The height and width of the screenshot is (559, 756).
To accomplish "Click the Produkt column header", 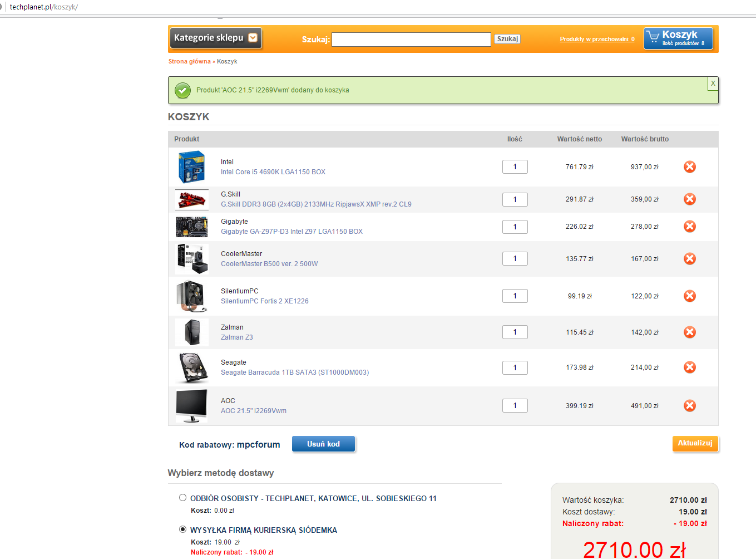I will point(186,139).
